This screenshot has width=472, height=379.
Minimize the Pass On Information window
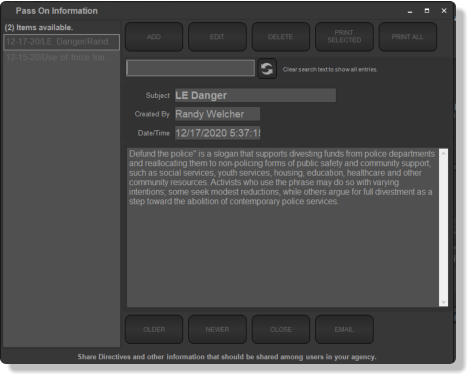[410, 11]
